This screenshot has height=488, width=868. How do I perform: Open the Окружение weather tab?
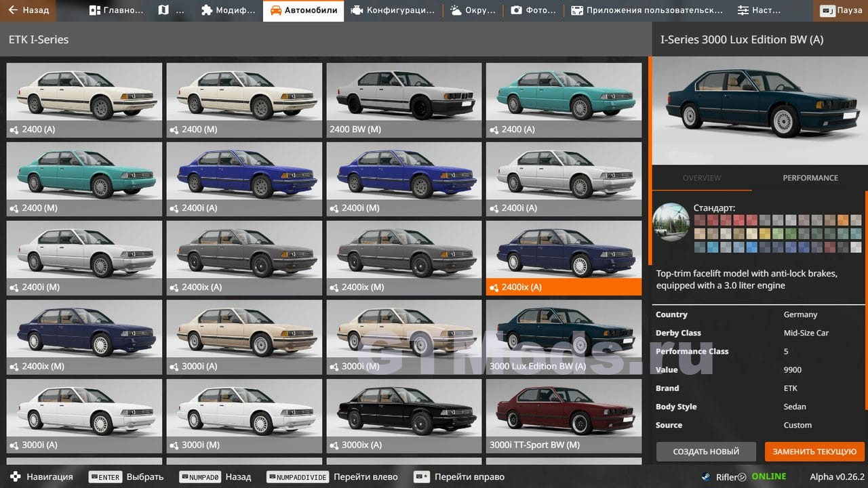pos(473,10)
